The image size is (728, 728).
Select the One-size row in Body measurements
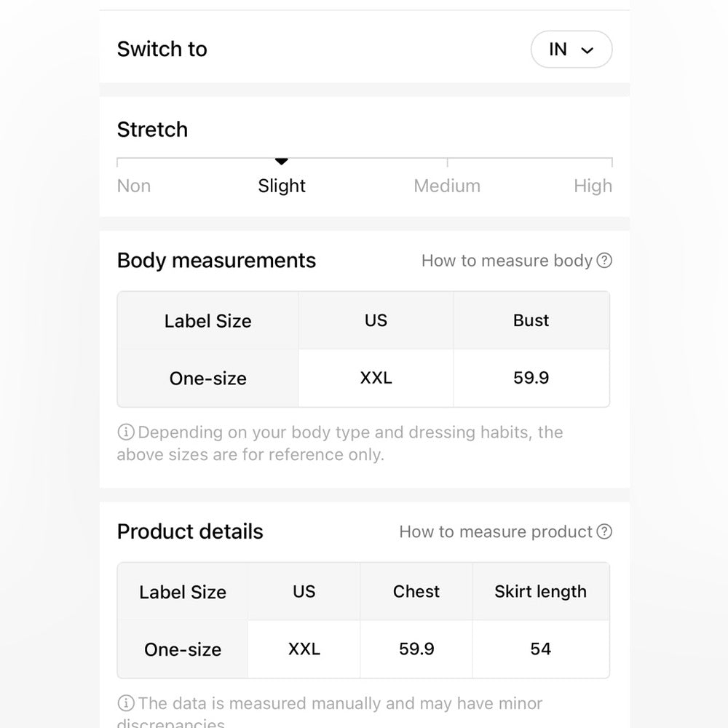coord(207,379)
